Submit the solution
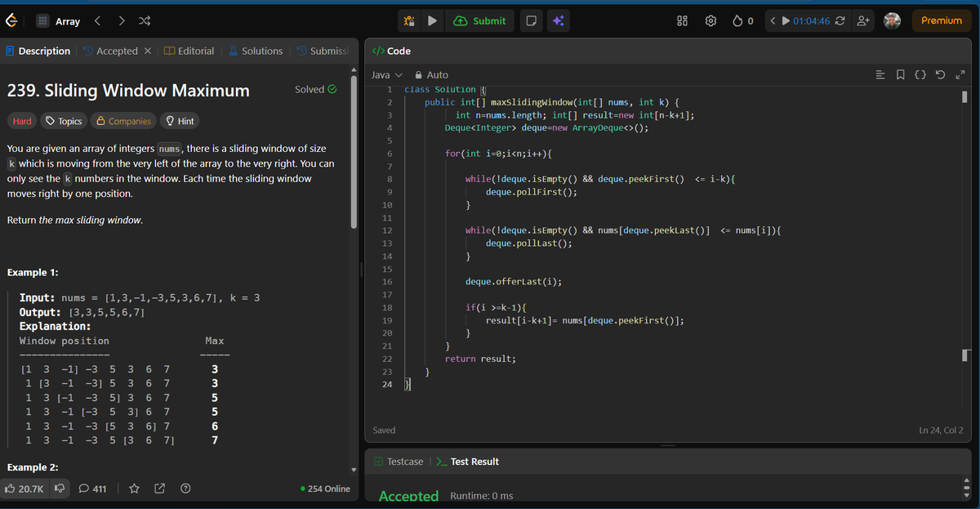The image size is (980, 509). (x=479, y=21)
